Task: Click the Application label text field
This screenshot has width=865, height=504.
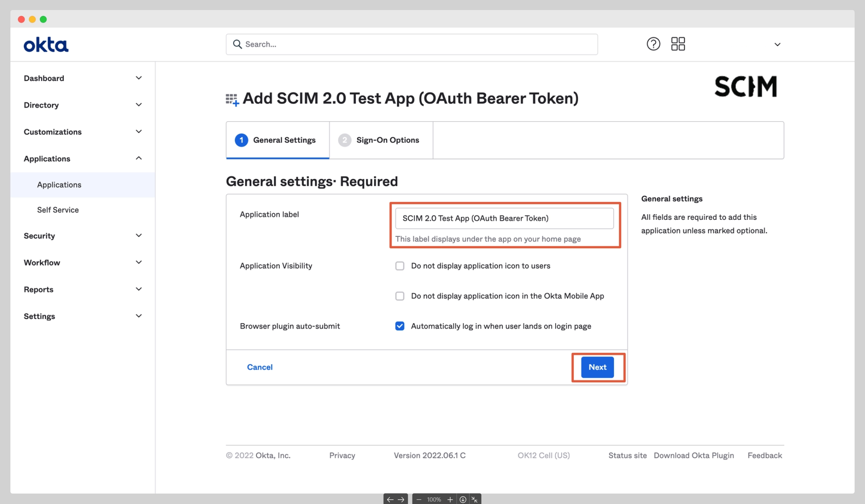Action: tap(504, 218)
